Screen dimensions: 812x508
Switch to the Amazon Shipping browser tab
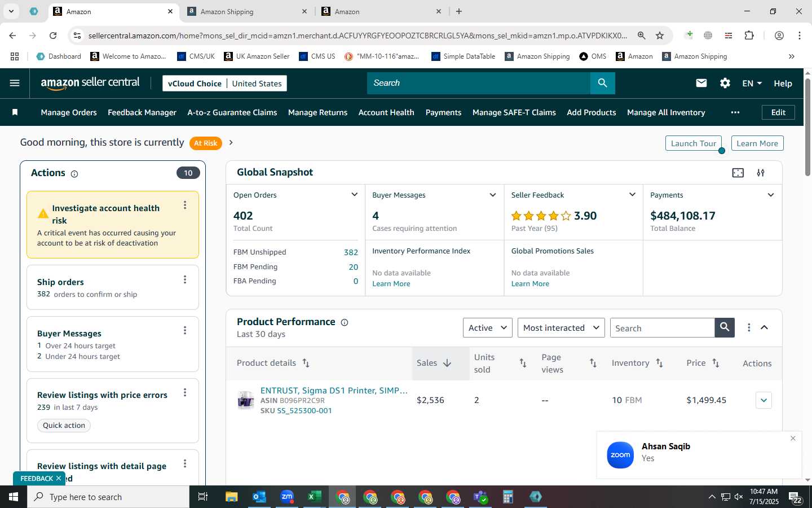pos(247,11)
